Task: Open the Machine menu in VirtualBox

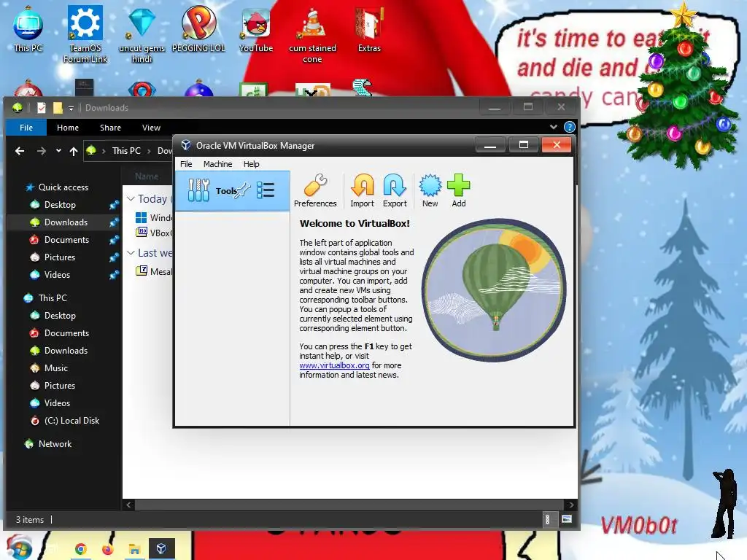Action: click(217, 164)
